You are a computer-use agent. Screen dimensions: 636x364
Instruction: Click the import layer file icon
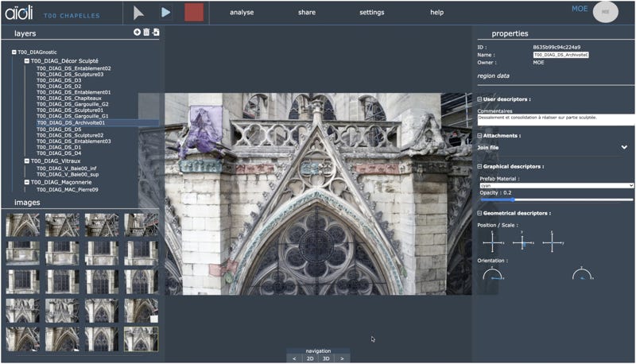coord(156,33)
